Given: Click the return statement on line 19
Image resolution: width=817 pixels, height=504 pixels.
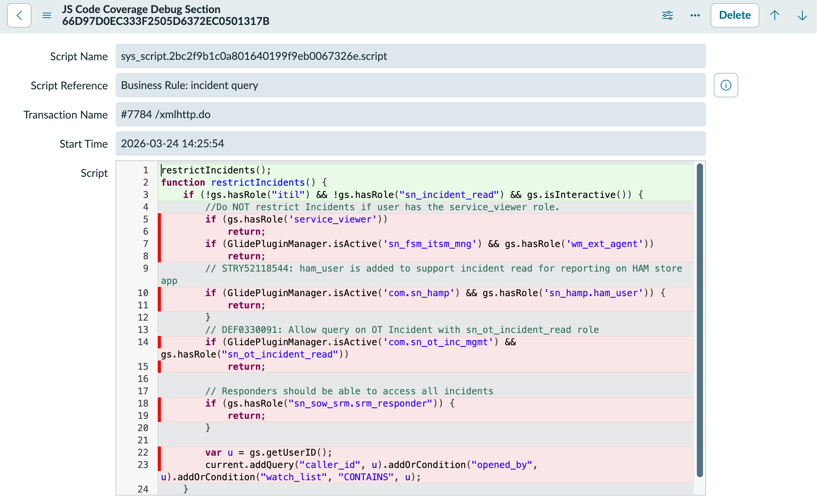Looking at the screenshot, I should pos(246,416).
